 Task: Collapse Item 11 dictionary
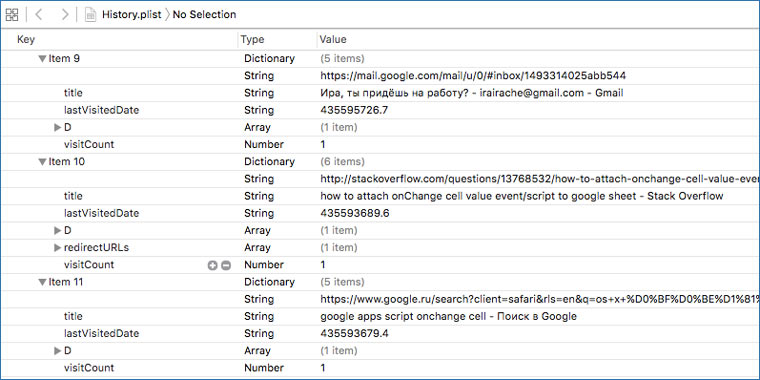point(43,282)
